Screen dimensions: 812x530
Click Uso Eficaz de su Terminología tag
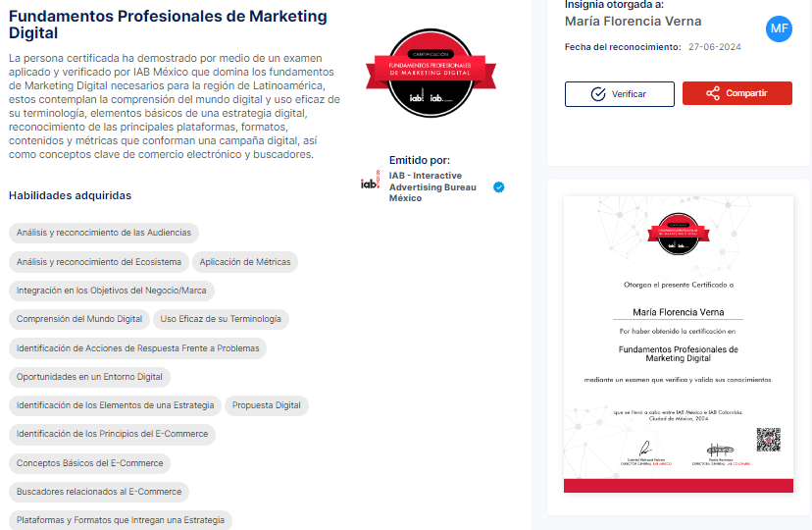click(221, 319)
